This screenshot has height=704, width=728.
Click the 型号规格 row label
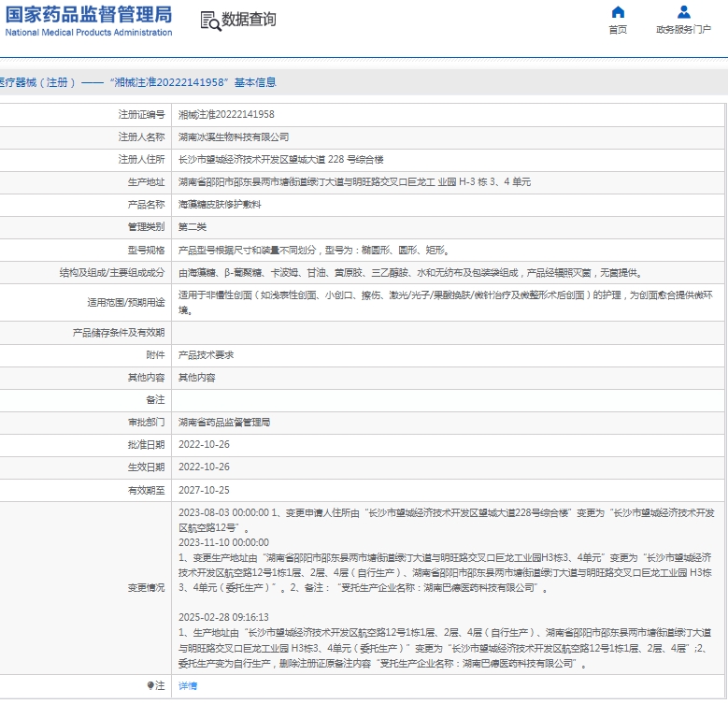[146, 251]
